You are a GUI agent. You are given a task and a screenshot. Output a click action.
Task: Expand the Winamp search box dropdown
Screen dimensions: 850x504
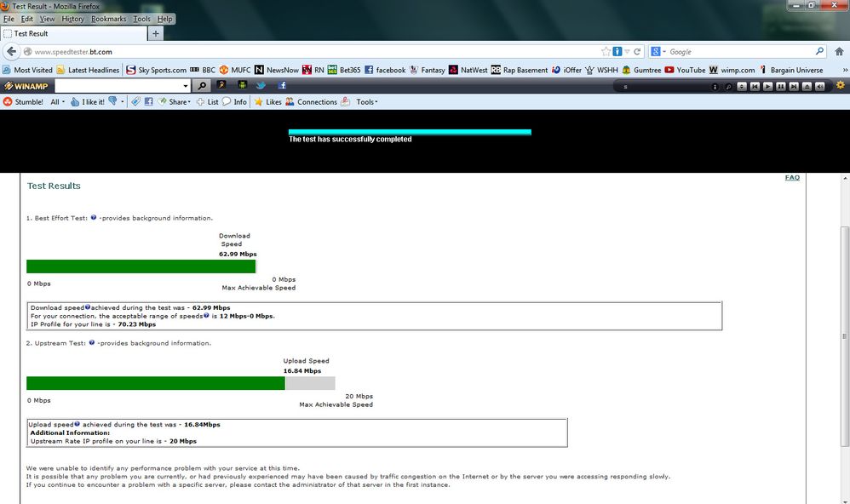tap(186, 86)
